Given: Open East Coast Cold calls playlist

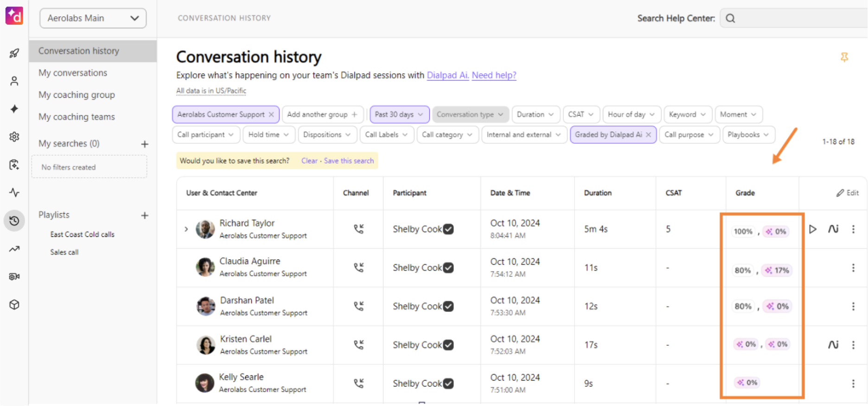Looking at the screenshot, I should 82,235.
